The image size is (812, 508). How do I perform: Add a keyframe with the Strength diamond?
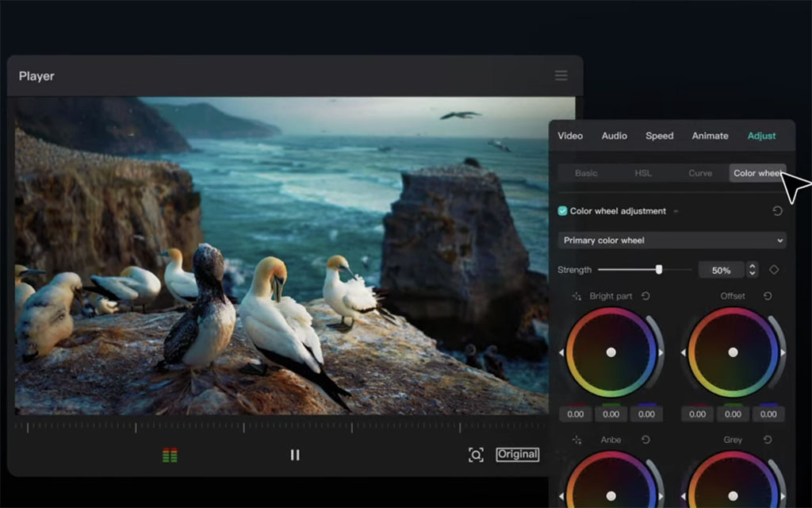click(774, 270)
